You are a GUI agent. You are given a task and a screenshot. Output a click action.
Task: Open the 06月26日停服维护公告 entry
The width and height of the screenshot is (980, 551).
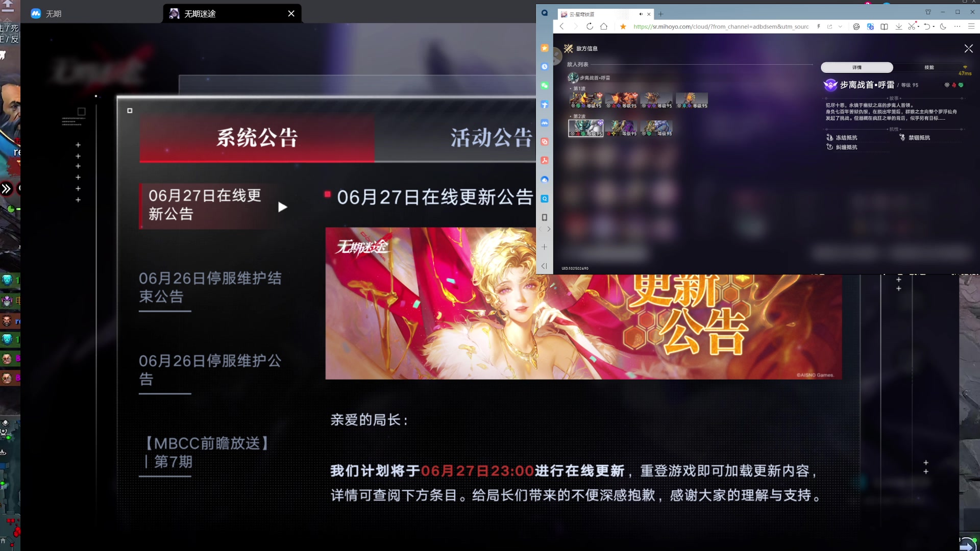pos(210,370)
